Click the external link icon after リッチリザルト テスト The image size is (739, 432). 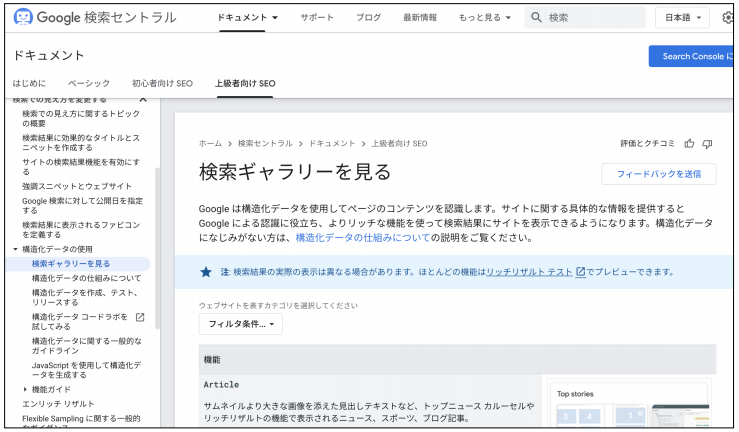point(581,272)
